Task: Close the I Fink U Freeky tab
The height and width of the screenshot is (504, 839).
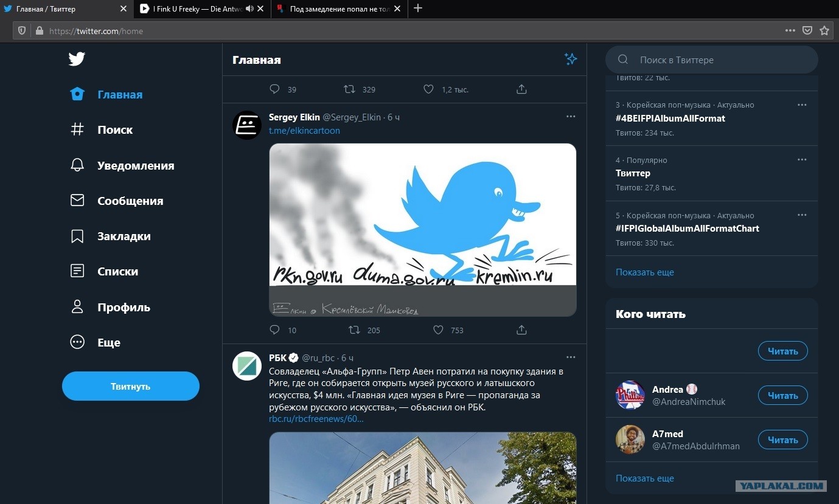Action: [x=260, y=9]
